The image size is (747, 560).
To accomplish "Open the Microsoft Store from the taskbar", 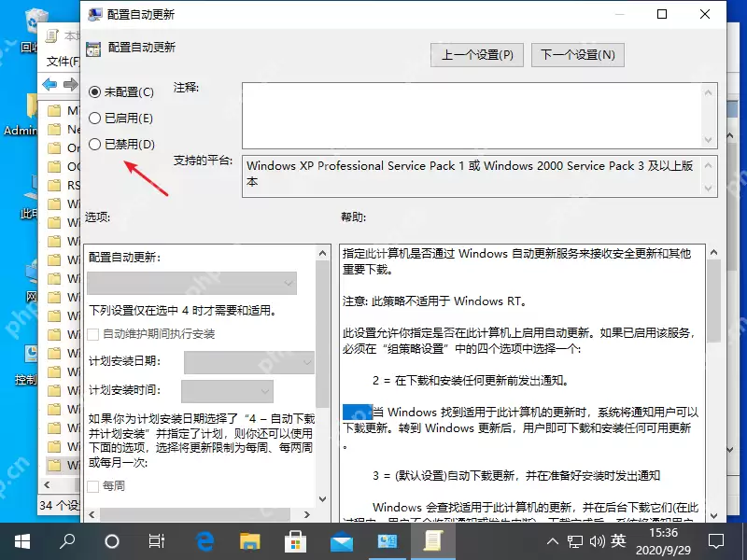I will (295, 539).
